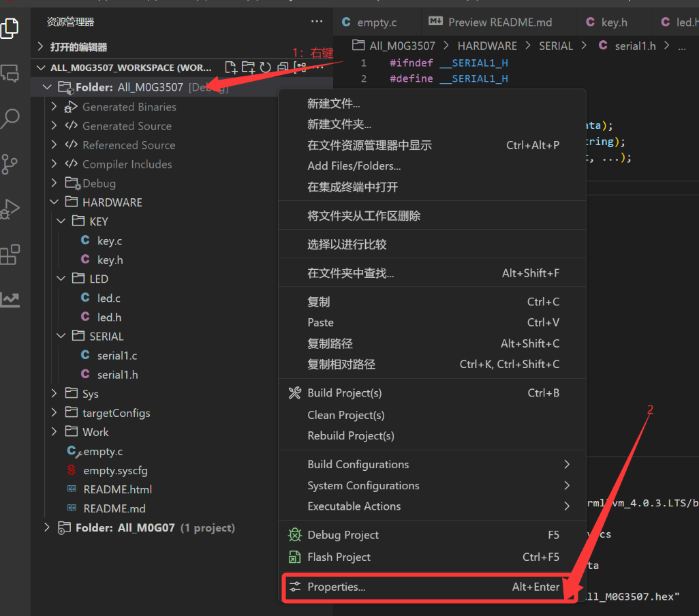The height and width of the screenshot is (616, 699).
Task: Choose Build Project(s) in context menu
Action: click(344, 393)
